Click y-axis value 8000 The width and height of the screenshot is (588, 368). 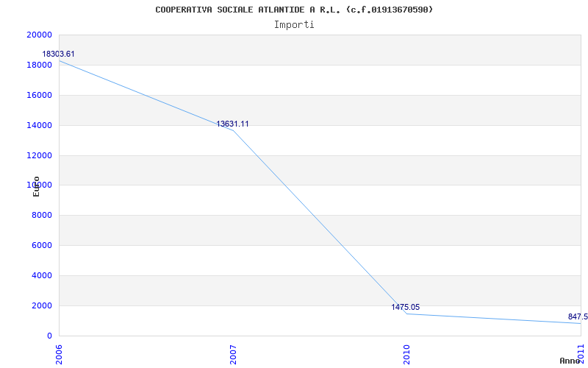click(x=41, y=215)
